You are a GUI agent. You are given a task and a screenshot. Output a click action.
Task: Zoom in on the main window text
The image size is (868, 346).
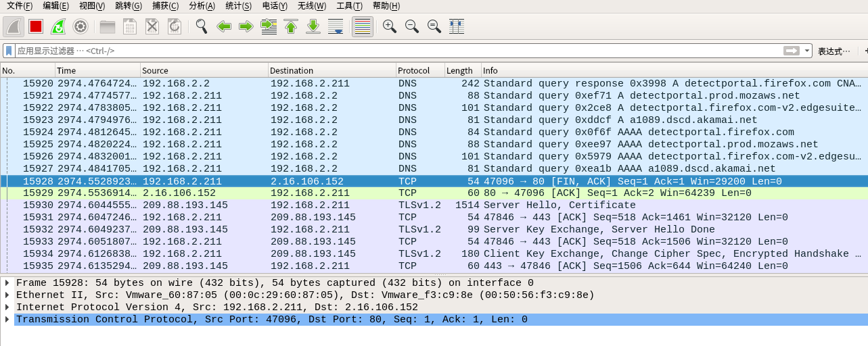pyautogui.click(x=390, y=26)
